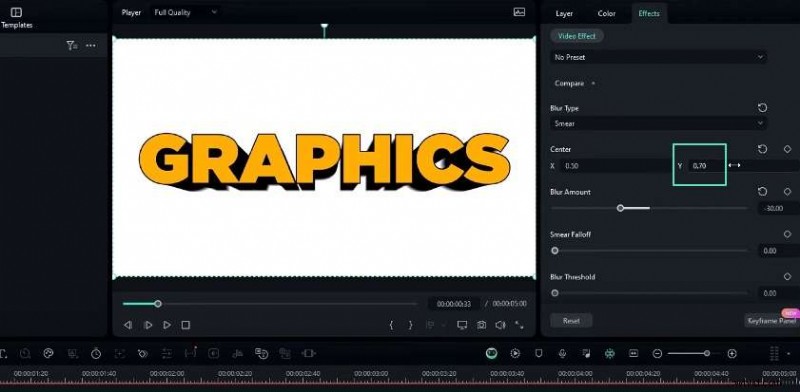Open the Keyframe Panel
This screenshot has width=800, height=392.
[772, 321]
